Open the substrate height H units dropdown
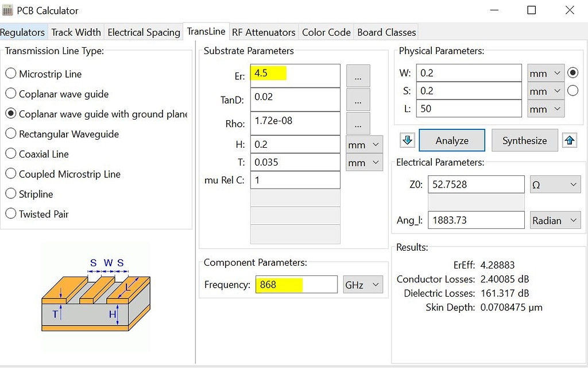This screenshot has height=368, width=588. click(363, 144)
